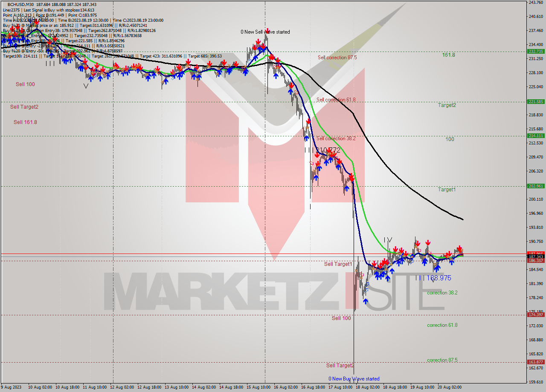
Task: Click the '20 Aug 02:00' time axis label
Action: pyautogui.click(x=449, y=387)
